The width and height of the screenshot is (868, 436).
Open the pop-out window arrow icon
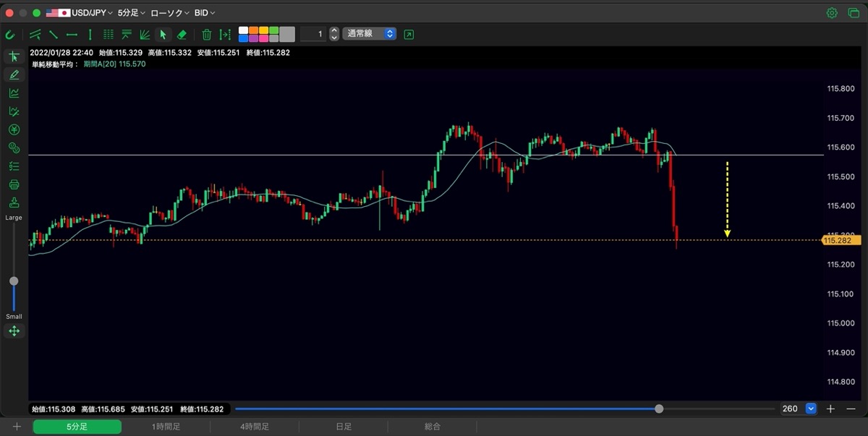[409, 34]
